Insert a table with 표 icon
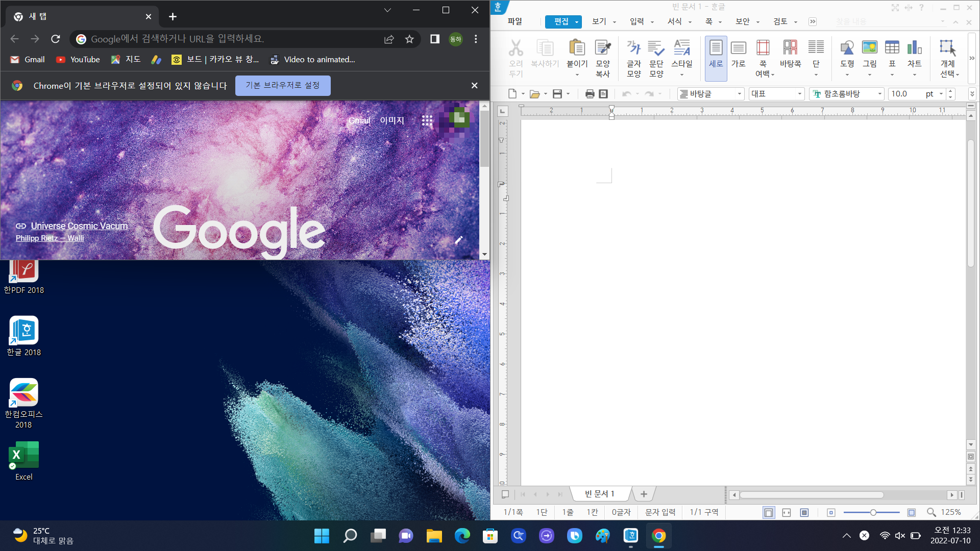 click(892, 48)
